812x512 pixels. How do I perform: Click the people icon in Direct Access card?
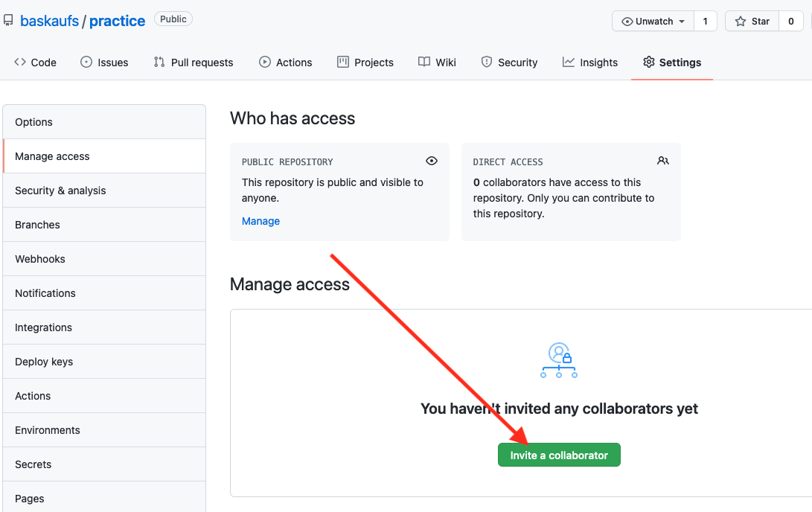pos(663,161)
